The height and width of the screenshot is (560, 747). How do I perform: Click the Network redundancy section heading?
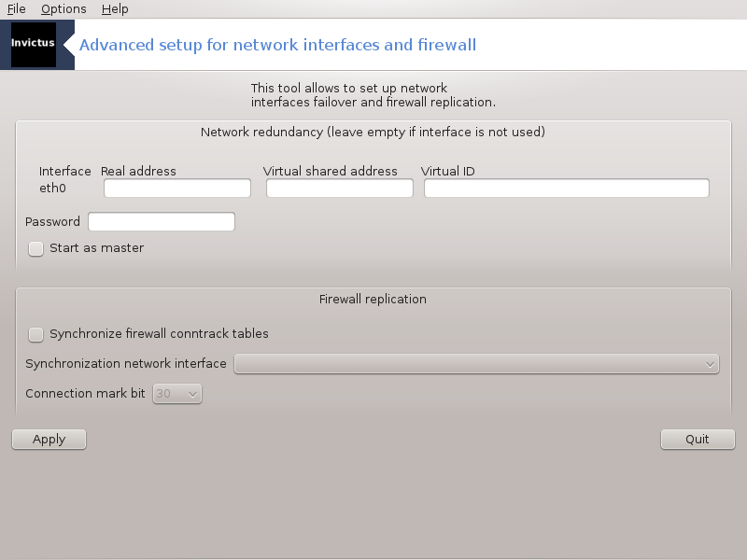click(373, 133)
